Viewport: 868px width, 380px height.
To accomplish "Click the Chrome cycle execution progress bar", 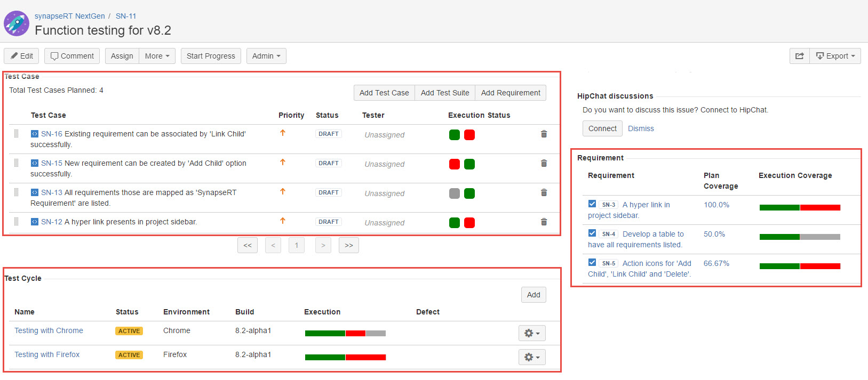I will point(345,333).
